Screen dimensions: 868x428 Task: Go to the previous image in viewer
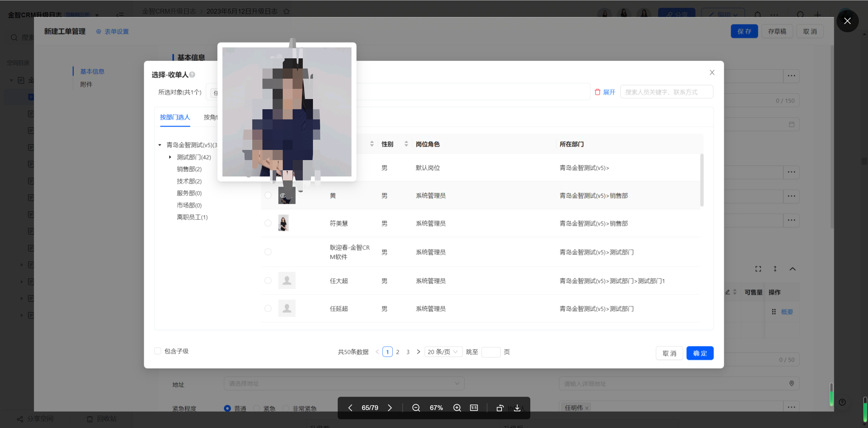tap(350, 408)
